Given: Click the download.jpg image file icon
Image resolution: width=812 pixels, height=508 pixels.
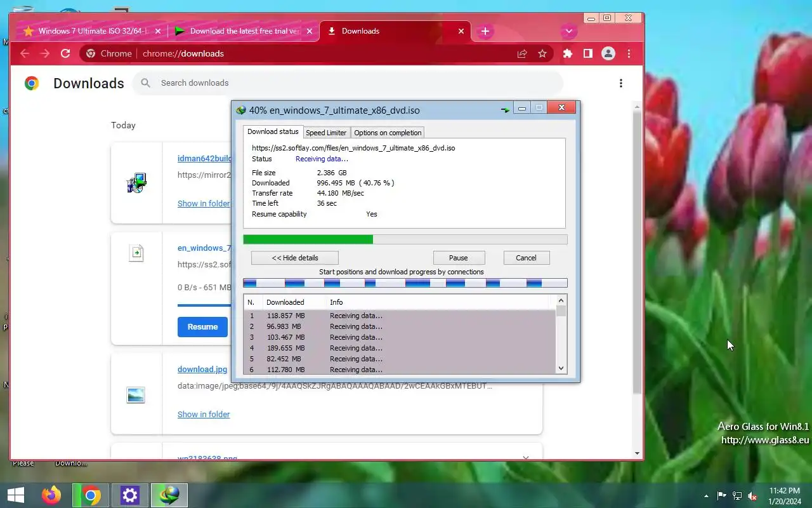Looking at the screenshot, I should 136,395.
